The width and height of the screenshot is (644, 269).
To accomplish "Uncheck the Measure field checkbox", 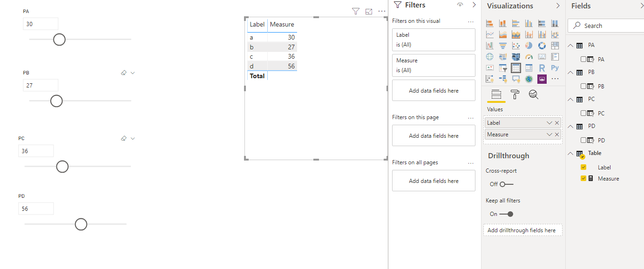I will [x=583, y=178].
